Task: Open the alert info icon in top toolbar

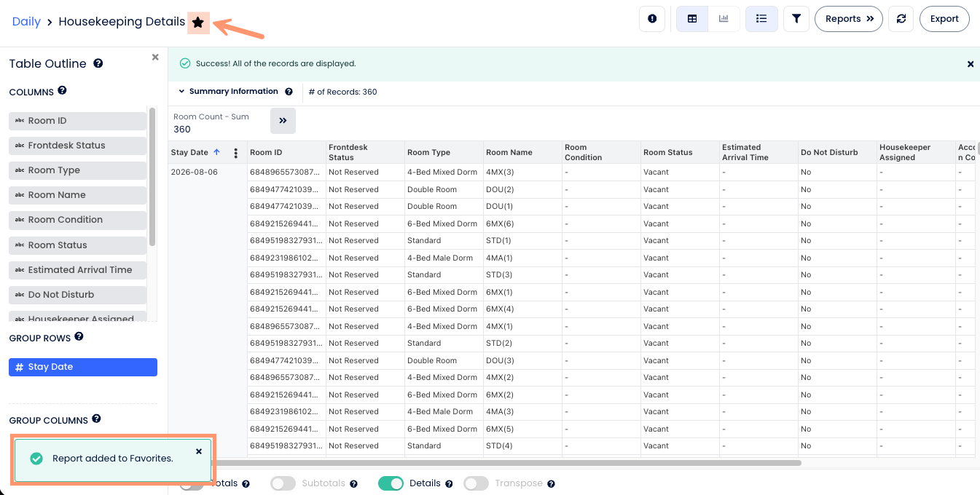Action: [x=652, y=19]
